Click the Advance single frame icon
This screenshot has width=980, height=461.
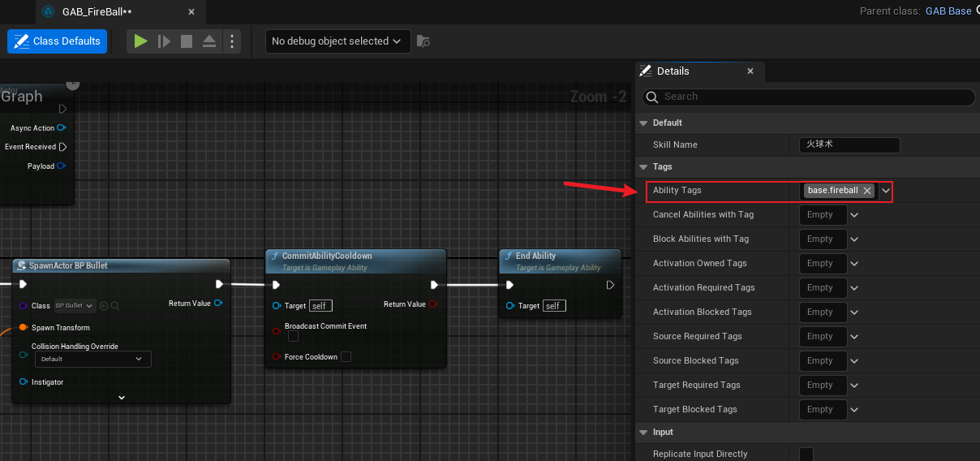point(164,41)
